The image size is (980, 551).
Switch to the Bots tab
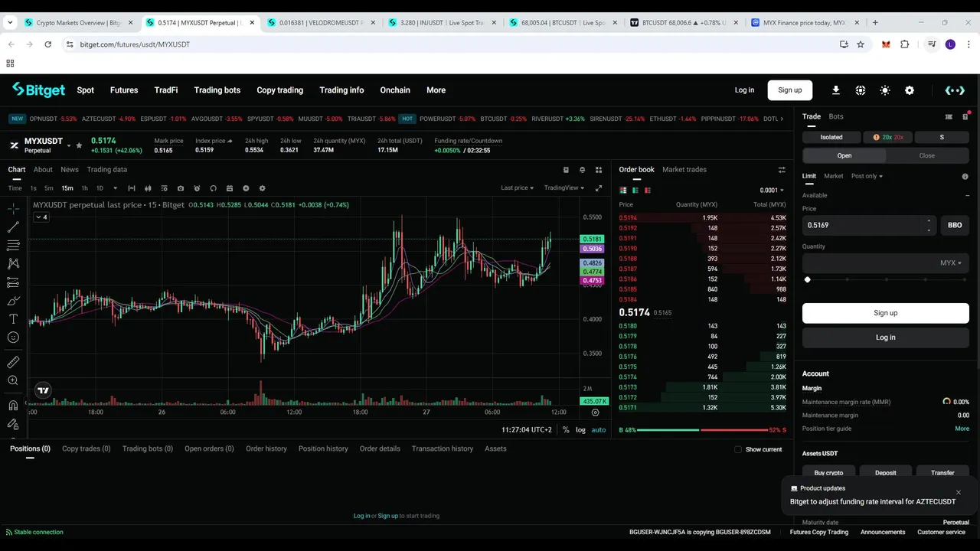(836, 117)
